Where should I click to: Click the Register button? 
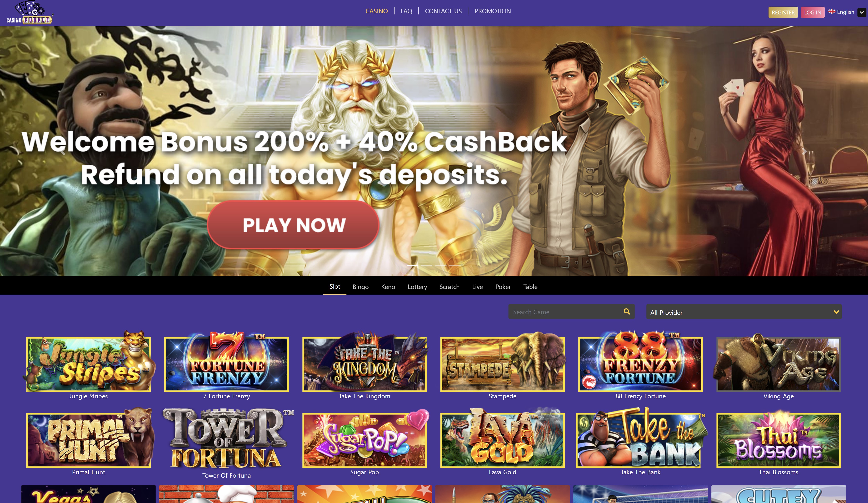[x=783, y=12]
